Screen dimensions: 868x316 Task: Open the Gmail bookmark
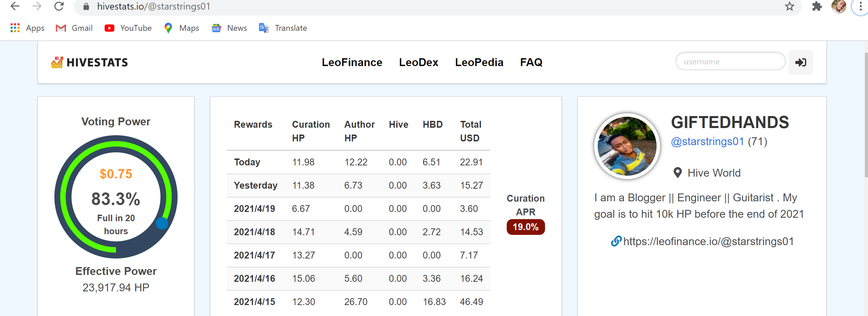coord(74,28)
